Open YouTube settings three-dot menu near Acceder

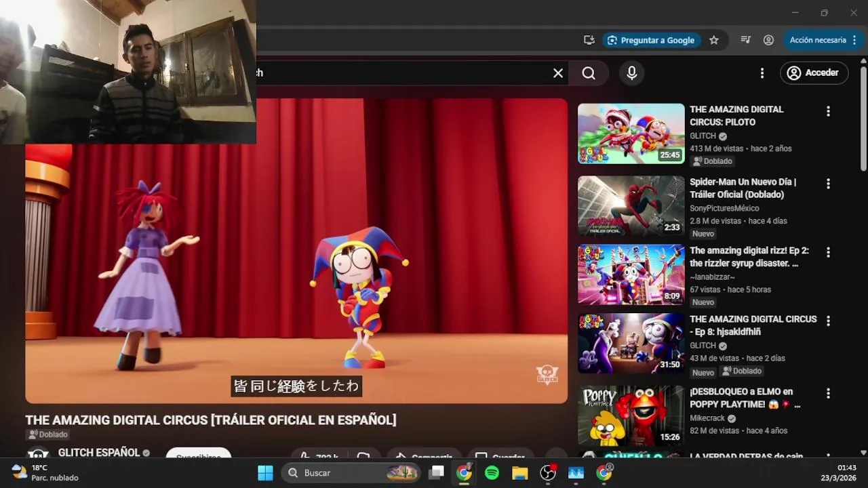click(x=762, y=73)
